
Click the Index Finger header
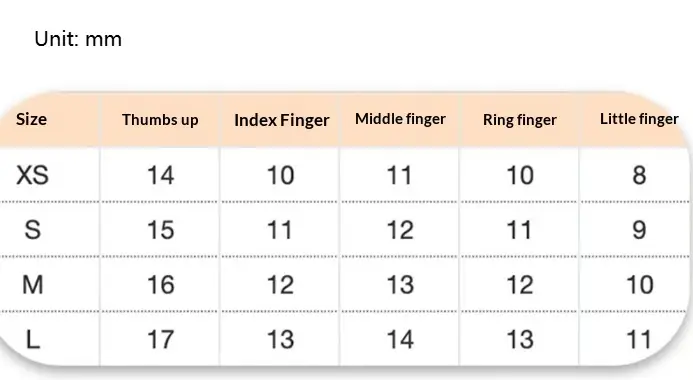282,120
